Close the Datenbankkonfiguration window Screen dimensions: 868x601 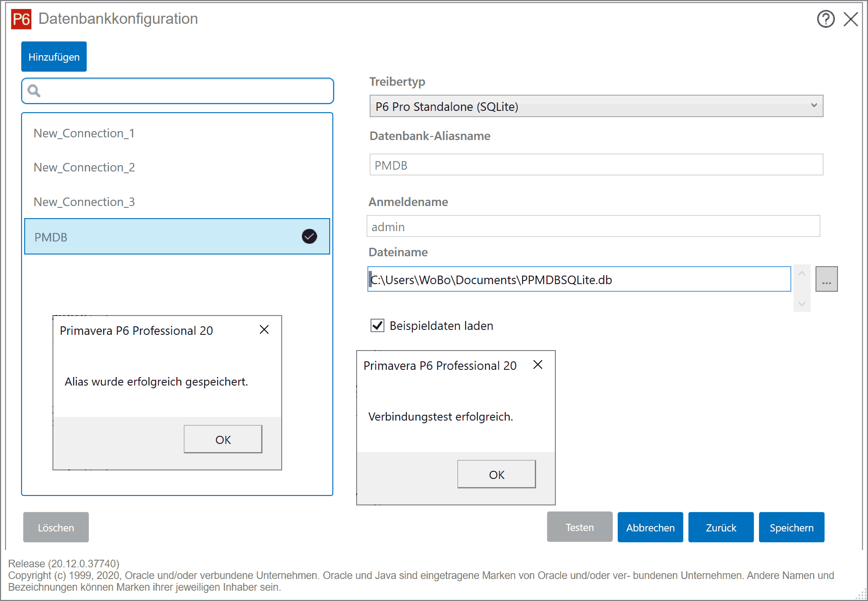coord(851,19)
